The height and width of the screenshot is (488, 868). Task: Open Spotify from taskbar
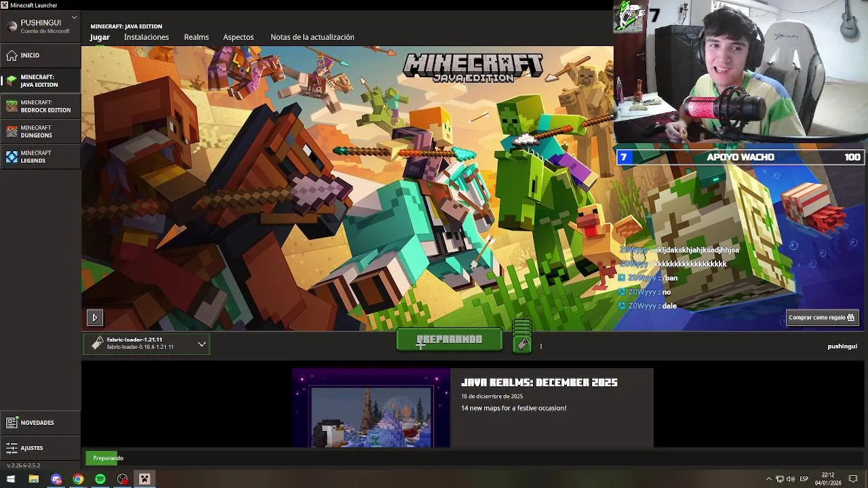(100, 479)
